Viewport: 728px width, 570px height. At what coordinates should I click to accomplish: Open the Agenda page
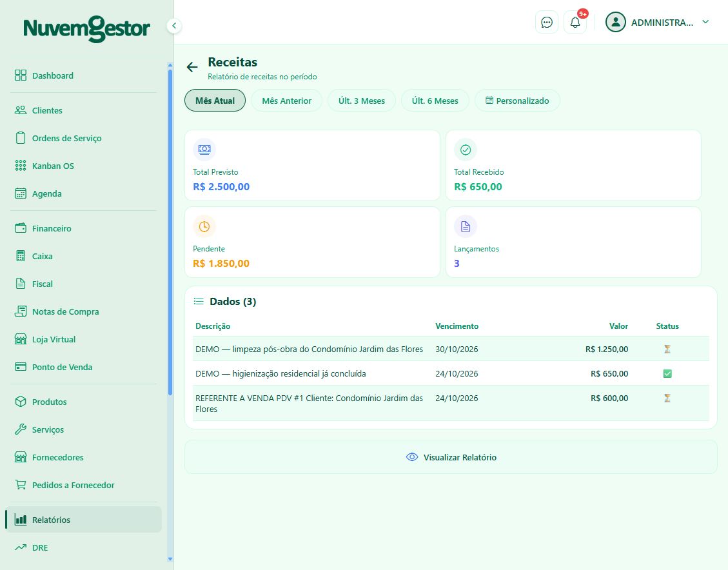pyautogui.click(x=84, y=193)
